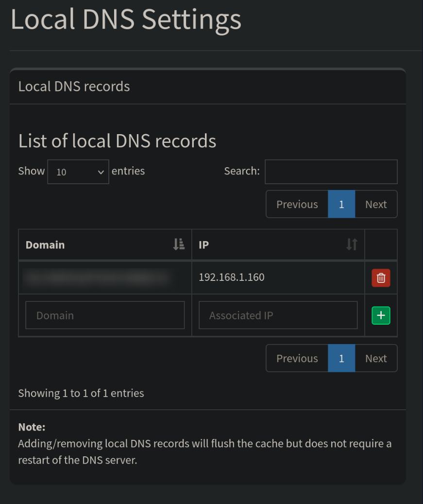Click the Domain input box
423x504 pixels.
tap(105, 315)
